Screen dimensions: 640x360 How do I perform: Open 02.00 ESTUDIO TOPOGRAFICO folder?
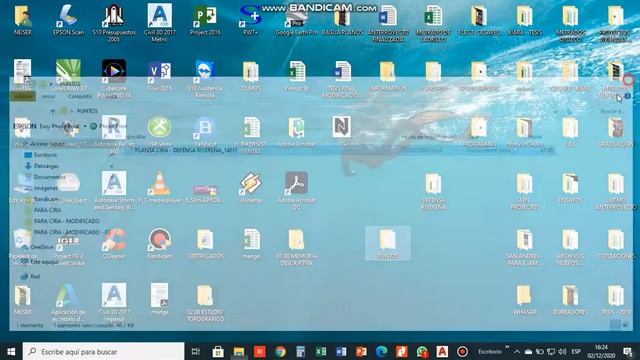click(205, 302)
